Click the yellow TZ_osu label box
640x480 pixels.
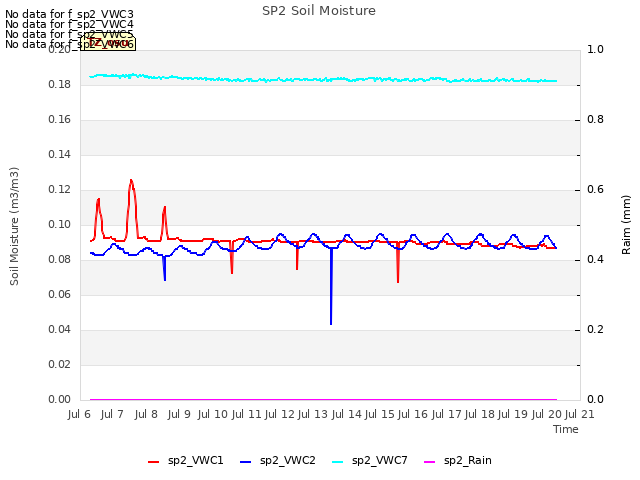[108, 42]
